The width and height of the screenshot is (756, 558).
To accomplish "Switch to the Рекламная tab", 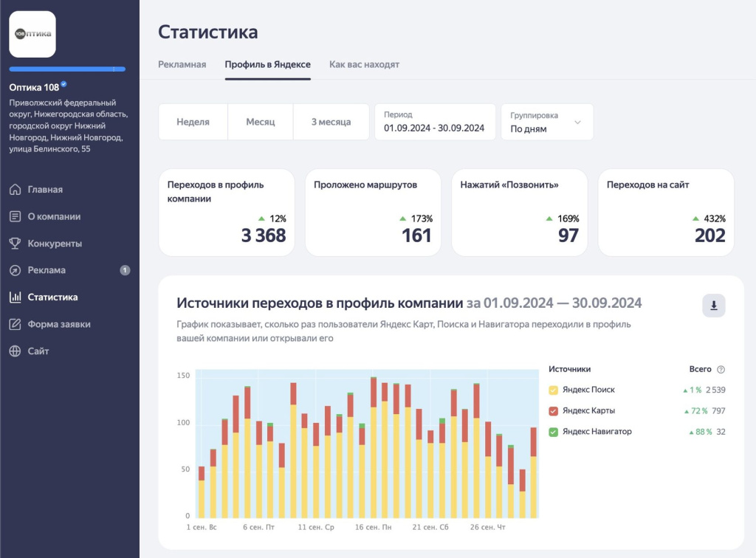I will [182, 64].
